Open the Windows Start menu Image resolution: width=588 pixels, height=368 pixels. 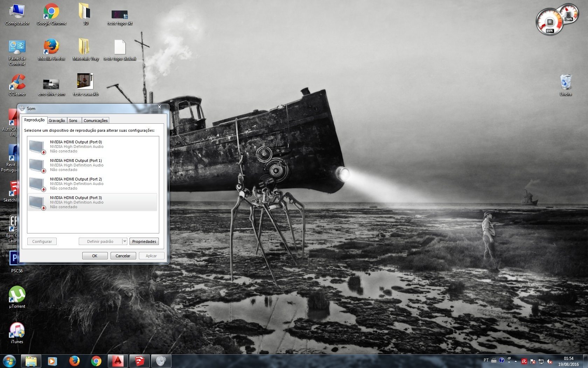[9, 361]
